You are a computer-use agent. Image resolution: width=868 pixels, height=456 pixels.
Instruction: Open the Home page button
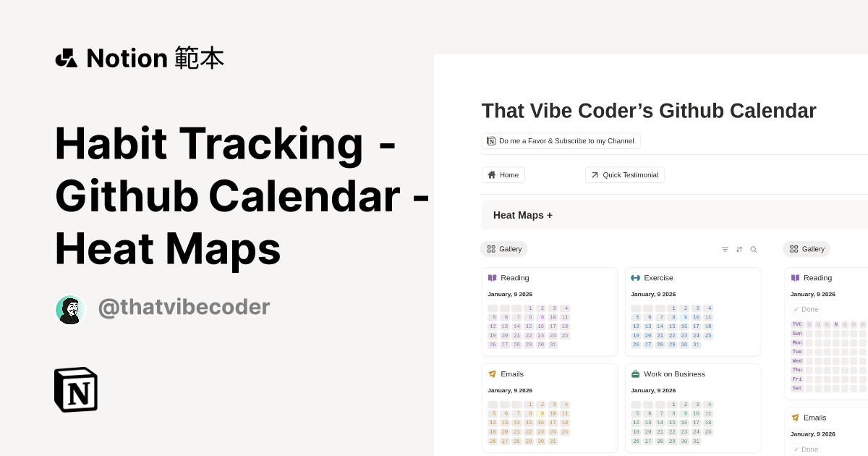point(503,174)
